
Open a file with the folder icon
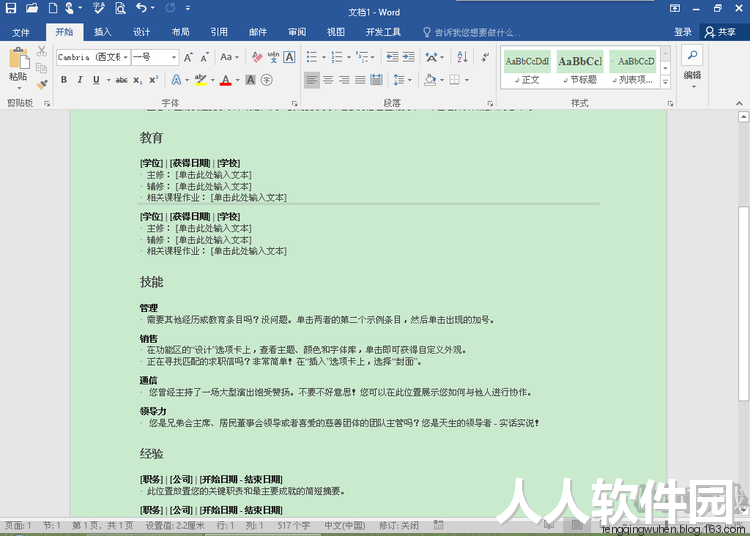pos(32,8)
